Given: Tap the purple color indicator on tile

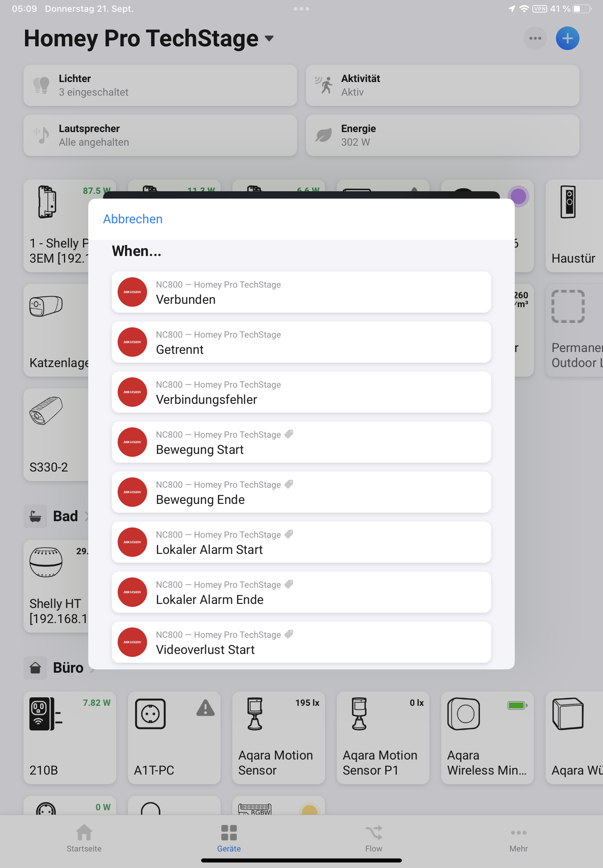Looking at the screenshot, I should click(518, 196).
